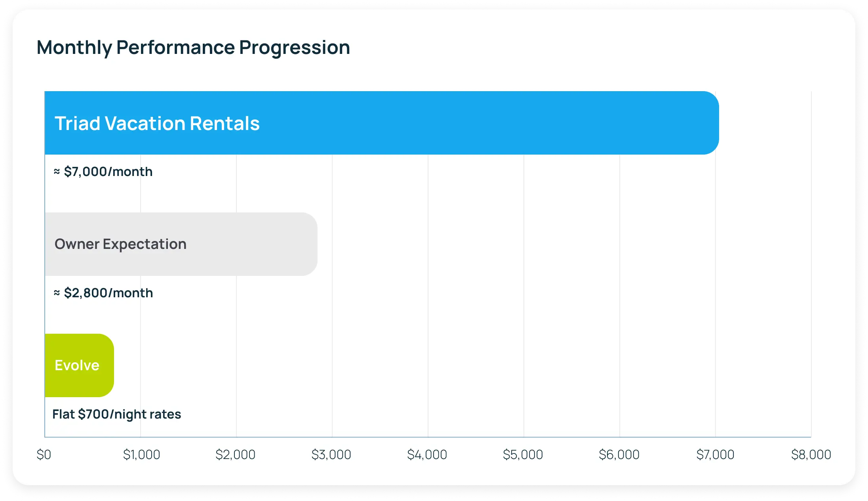Click the $3,000 axis label
This screenshot has height=501, width=868.
[331, 455]
